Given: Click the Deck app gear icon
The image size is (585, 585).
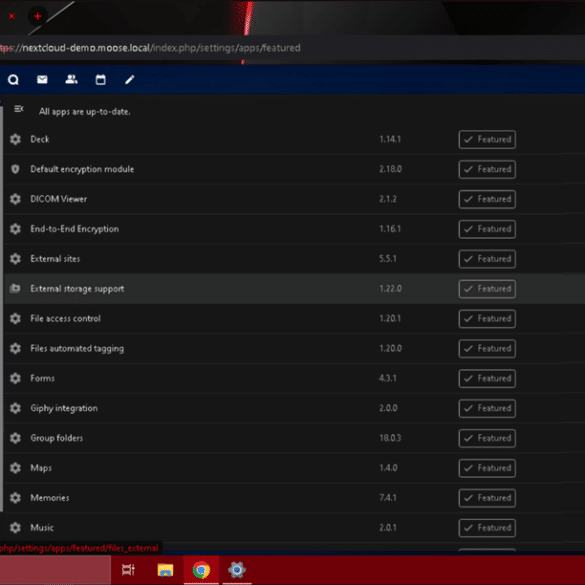Looking at the screenshot, I should 15,139.
